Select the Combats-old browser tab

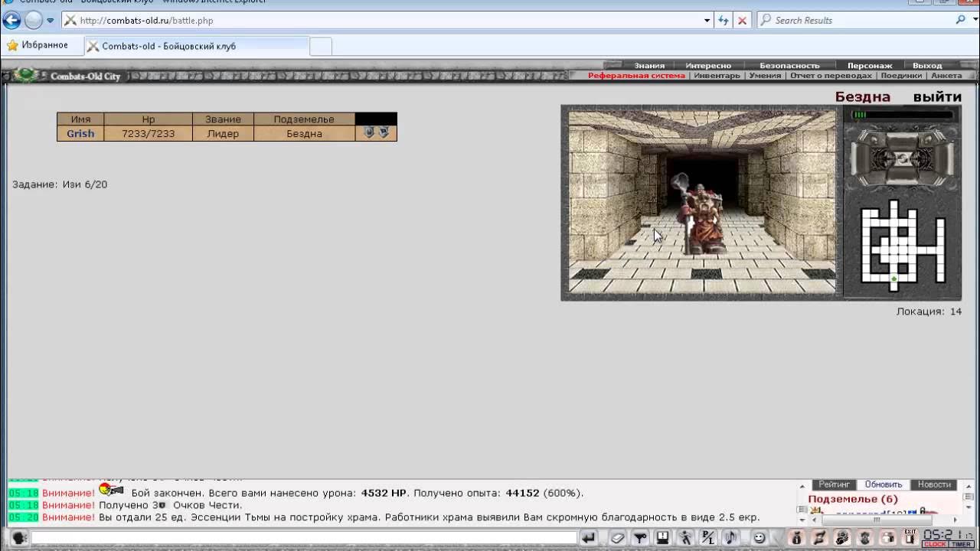(x=198, y=46)
